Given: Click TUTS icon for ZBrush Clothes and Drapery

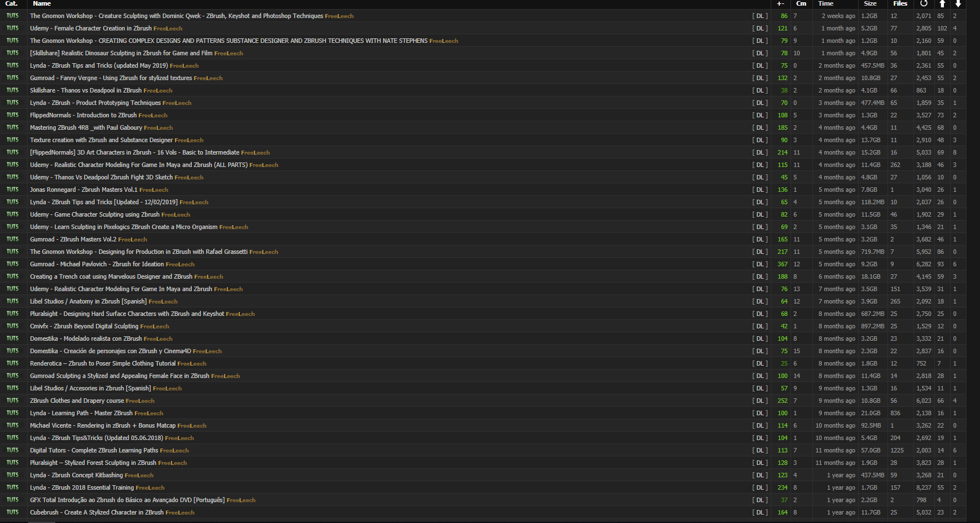Looking at the screenshot, I should (x=12, y=401).
